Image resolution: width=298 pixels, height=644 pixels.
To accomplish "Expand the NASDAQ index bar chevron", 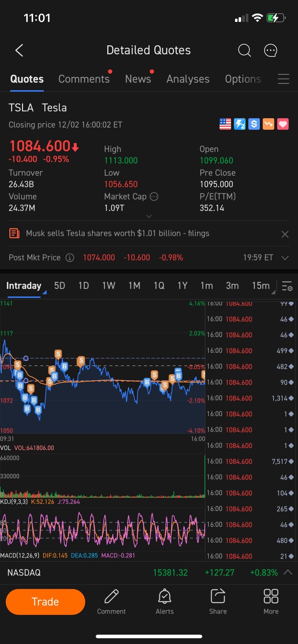I will pos(288,572).
